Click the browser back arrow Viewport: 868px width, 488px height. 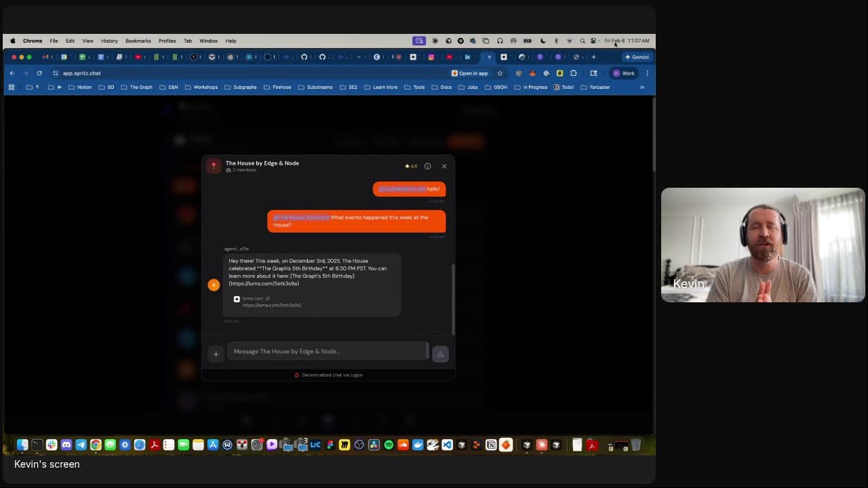pos(12,73)
